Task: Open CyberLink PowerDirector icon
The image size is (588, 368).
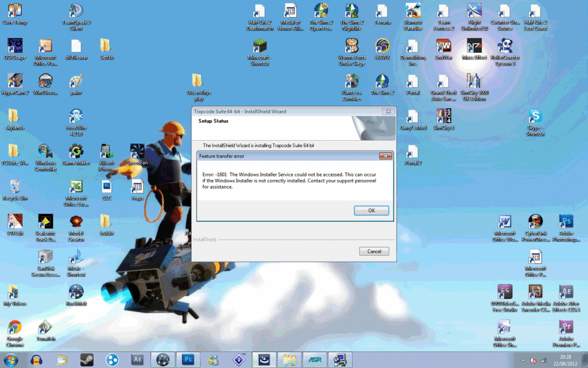Action: point(535,228)
